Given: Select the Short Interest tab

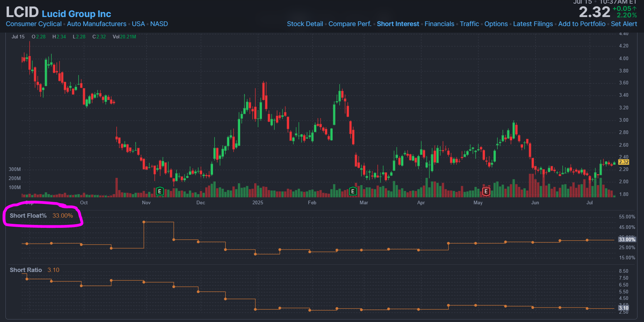Looking at the screenshot, I should (398, 24).
